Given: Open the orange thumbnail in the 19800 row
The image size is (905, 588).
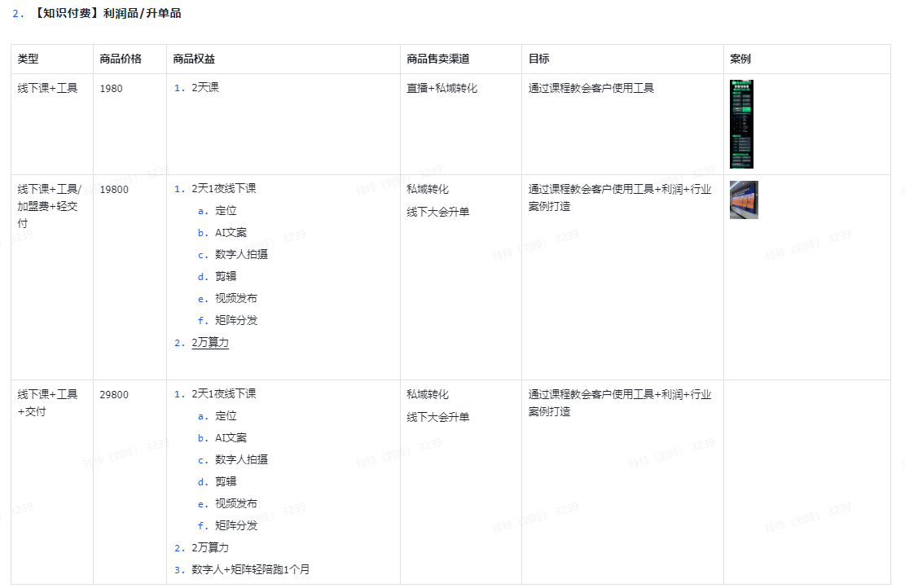Looking at the screenshot, I should 744,200.
